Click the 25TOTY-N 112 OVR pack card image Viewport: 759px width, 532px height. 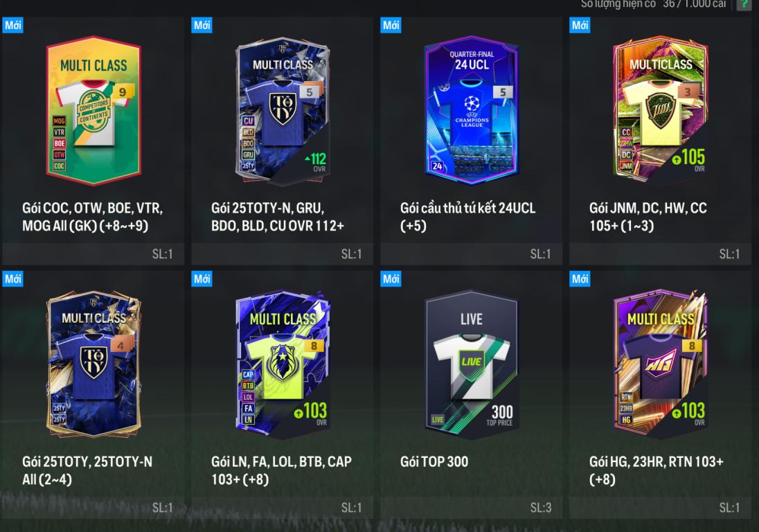click(283, 110)
